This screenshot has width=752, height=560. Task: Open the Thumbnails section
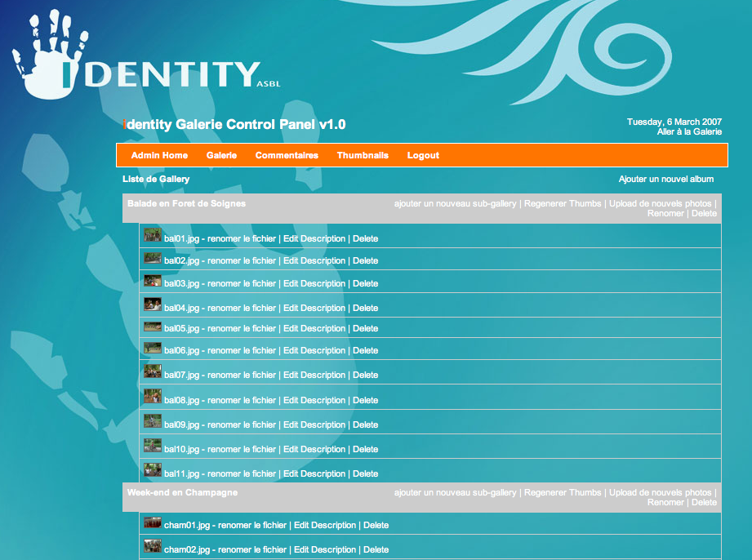click(x=363, y=155)
